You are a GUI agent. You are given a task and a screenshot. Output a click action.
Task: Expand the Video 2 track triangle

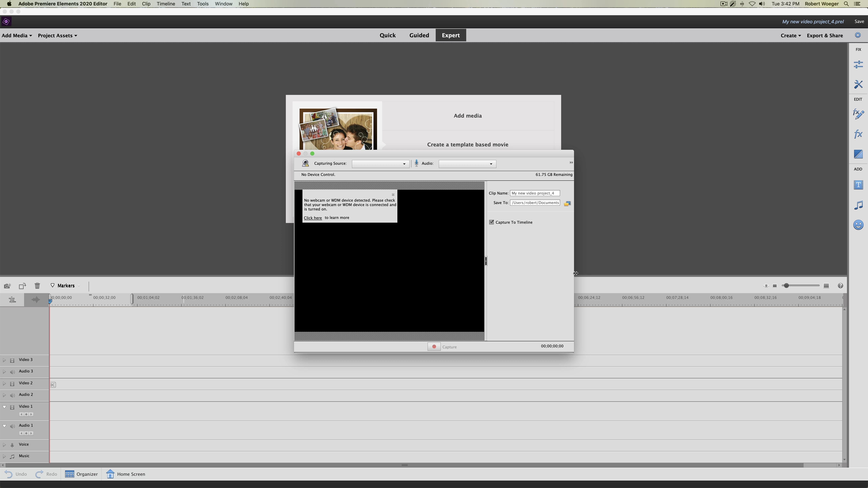(4, 383)
